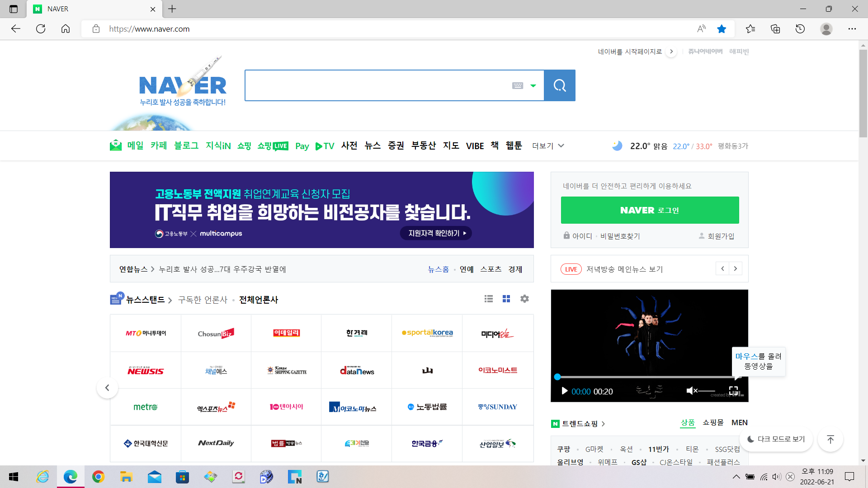Show previous live broadcast item
Image resolution: width=868 pixels, height=488 pixels.
pyautogui.click(x=722, y=269)
